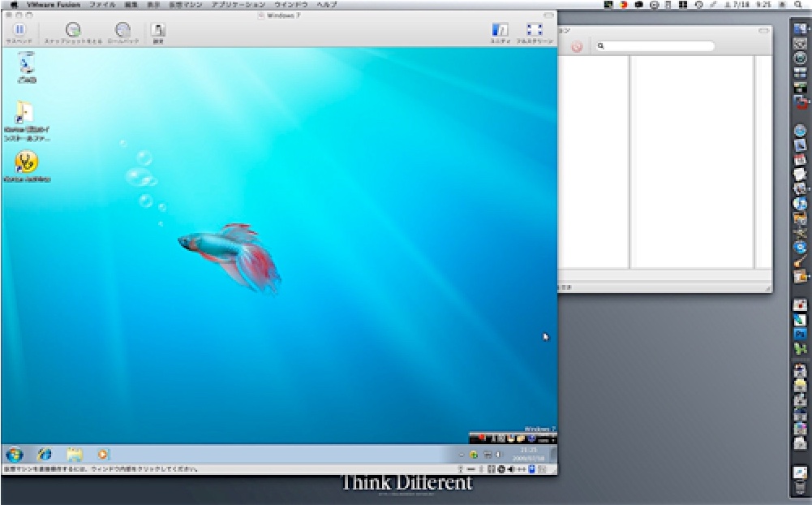Open the Apple menu
Image resolution: width=812 pixels, height=505 pixels.
14,5
